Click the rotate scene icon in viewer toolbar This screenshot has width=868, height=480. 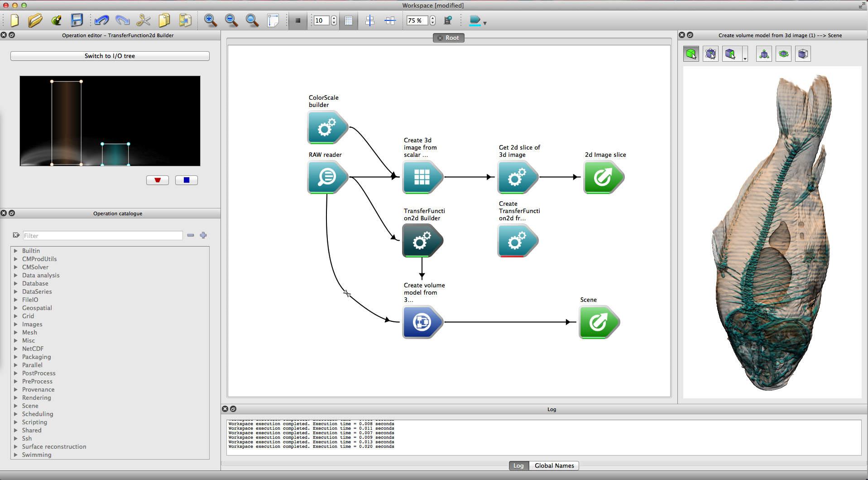coord(783,54)
